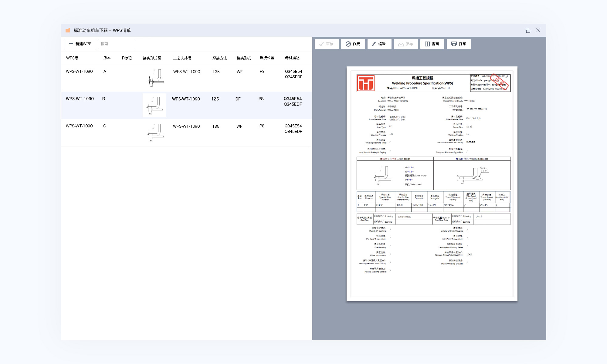Click the 视窗 window layout button
The width and height of the screenshot is (607, 364).
click(432, 44)
